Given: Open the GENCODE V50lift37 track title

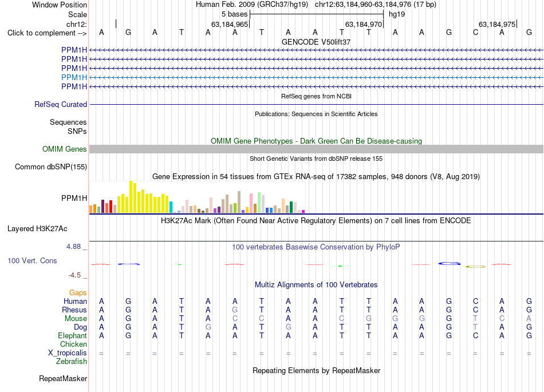Looking at the screenshot, I should 316,42.
